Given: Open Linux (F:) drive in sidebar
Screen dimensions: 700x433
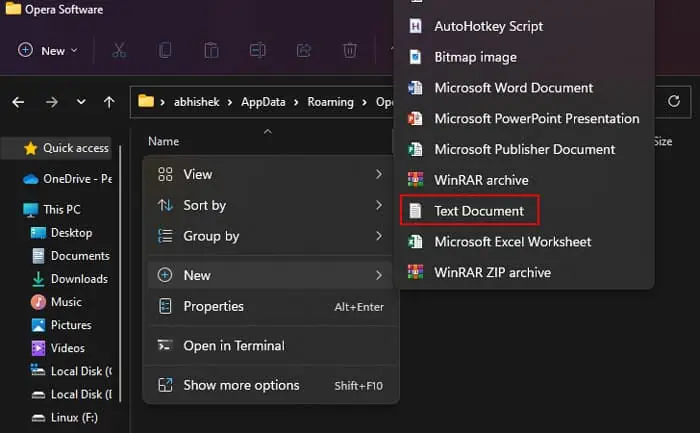Looking at the screenshot, I should [64, 418].
